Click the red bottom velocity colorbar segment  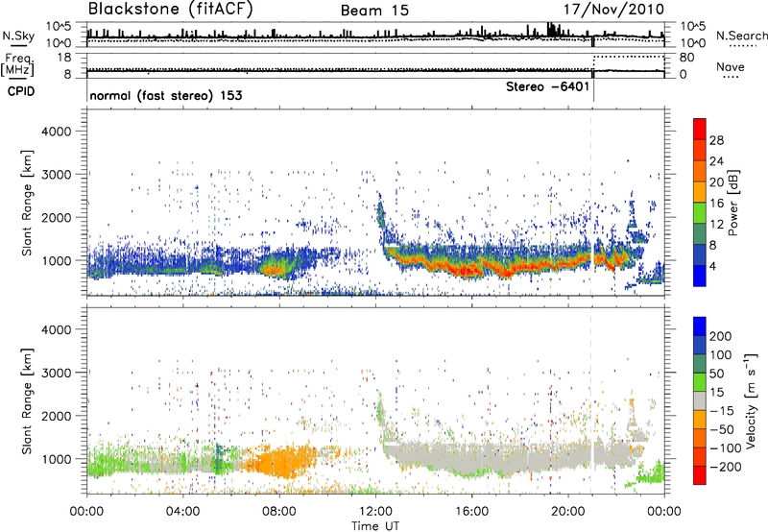pyautogui.click(x=700, y=475)
